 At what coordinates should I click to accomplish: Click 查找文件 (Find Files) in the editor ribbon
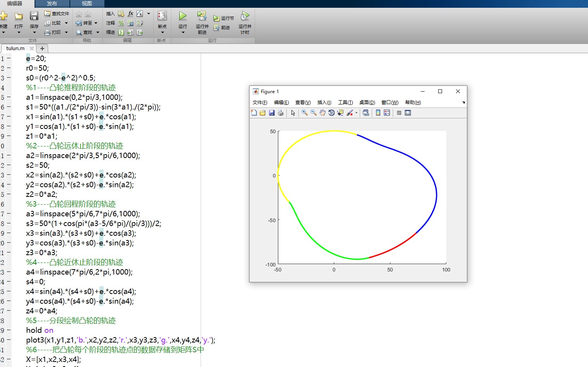pos(57,14)
